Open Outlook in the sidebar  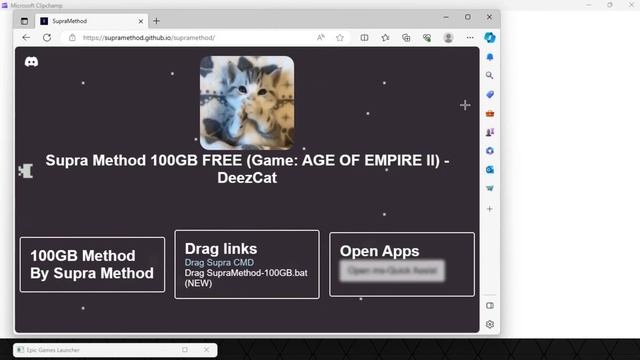pyautogui.click(x=490, y=169)
